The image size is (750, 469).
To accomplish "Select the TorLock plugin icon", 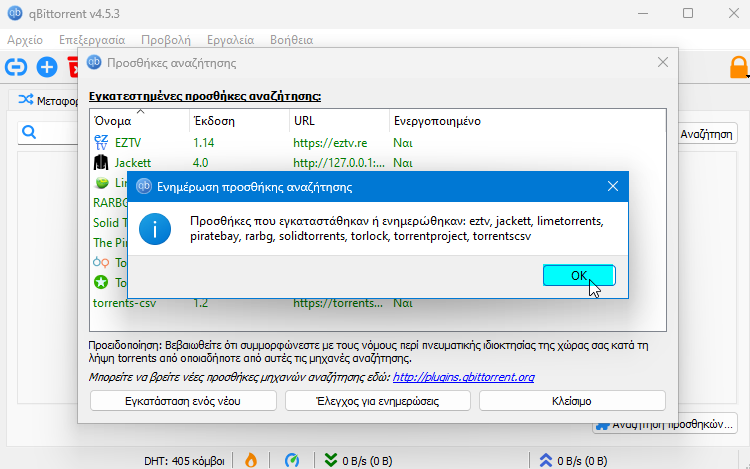I will pyautogui.click(x=101, y=262).
